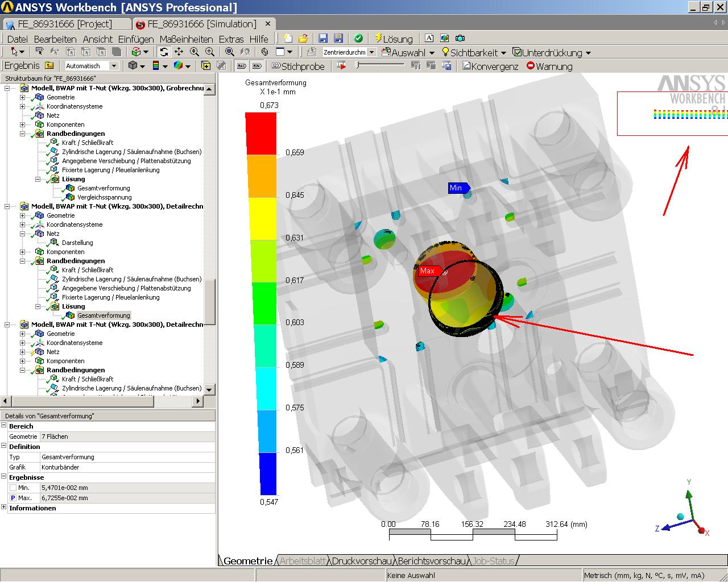The image size is (728, 582).
Task: Click the export animation disk icon
Action: click(447, 66)
